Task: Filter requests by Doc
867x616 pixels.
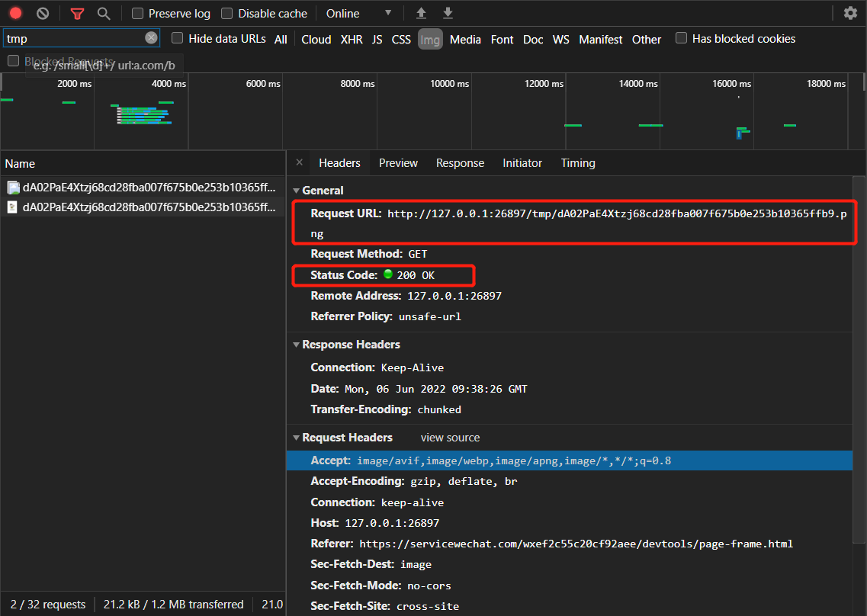Action: coord(533,39)
